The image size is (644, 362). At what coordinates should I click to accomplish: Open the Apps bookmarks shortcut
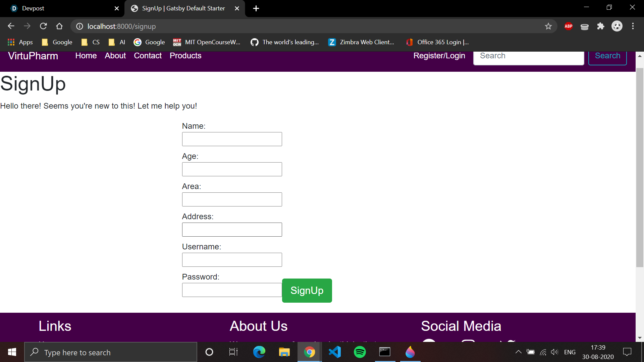pyautogui.click(x=20, y=42)
